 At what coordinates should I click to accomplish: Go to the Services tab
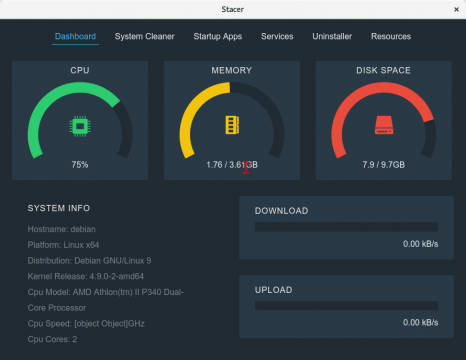[x=277, y=36]
